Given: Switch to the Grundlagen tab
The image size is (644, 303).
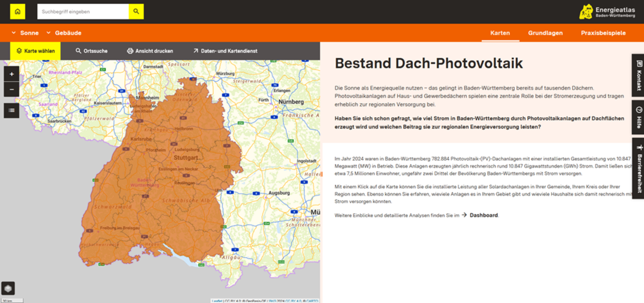Looking at the screenshot, I should [x=545, y=33].
